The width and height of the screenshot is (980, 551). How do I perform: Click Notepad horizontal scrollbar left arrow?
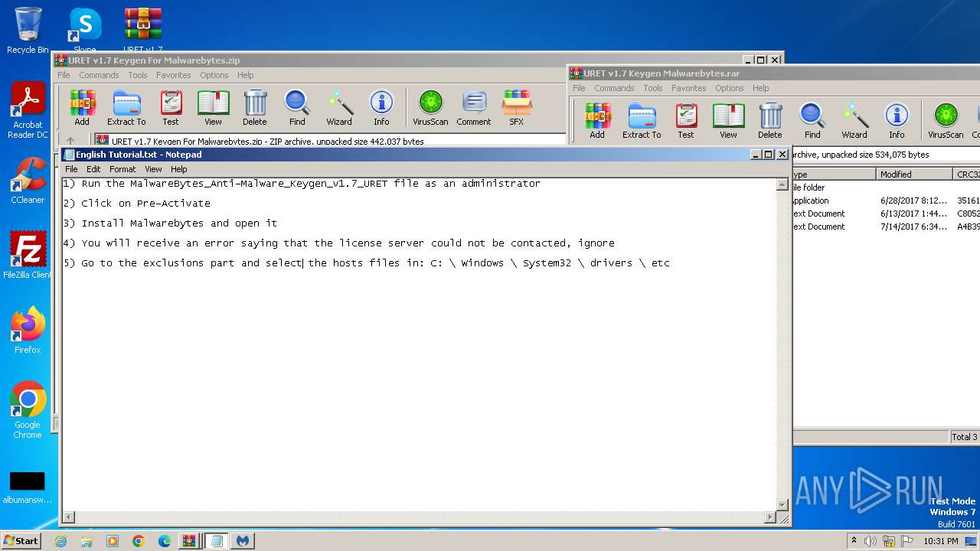(68, 517)
